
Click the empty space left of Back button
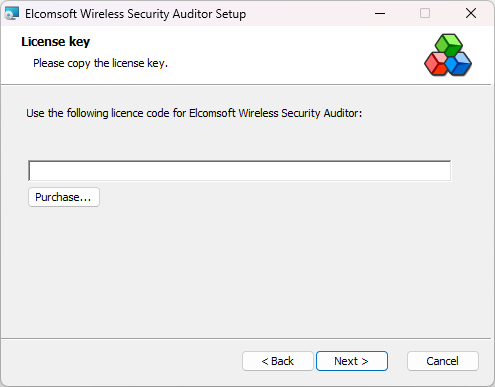pyautogui.click(x=122, y=361)
